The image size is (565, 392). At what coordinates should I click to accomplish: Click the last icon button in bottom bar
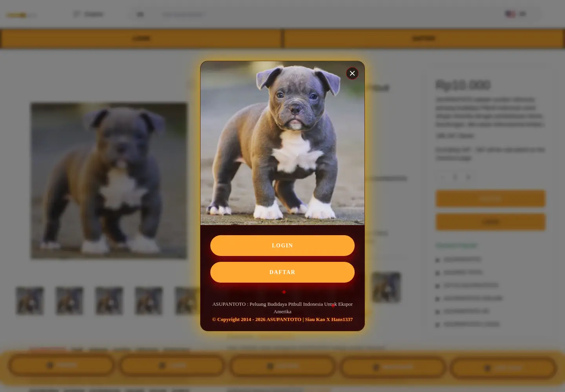tap(503, 368)
